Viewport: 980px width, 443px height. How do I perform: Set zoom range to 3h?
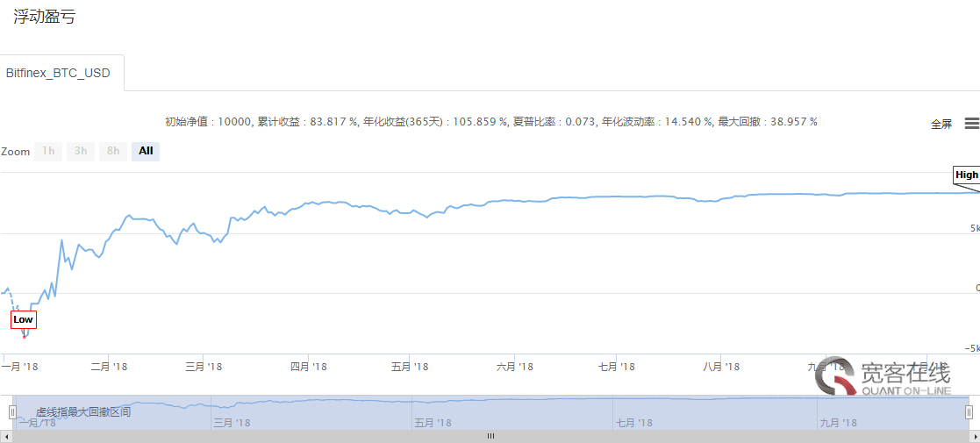click(81, 151)
